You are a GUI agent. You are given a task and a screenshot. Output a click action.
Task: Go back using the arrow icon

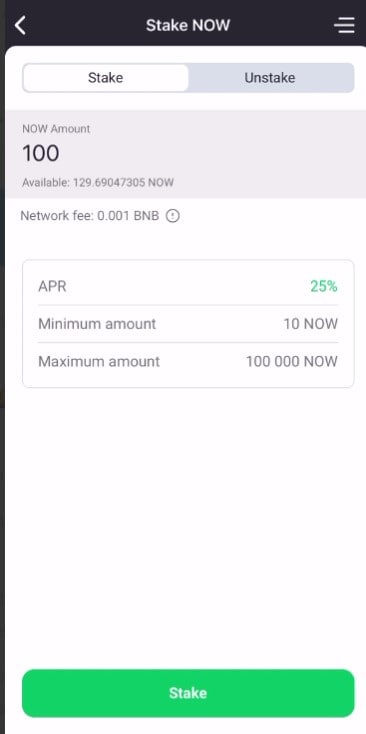coord(20,25)
